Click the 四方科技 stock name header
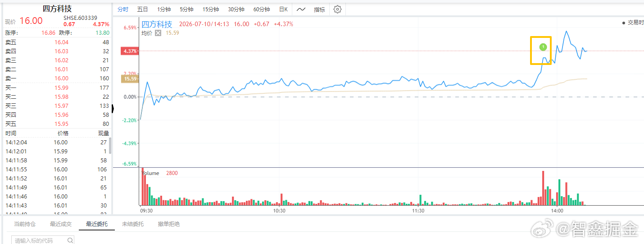This screenshot has width=644, height=244. [57, 9]
